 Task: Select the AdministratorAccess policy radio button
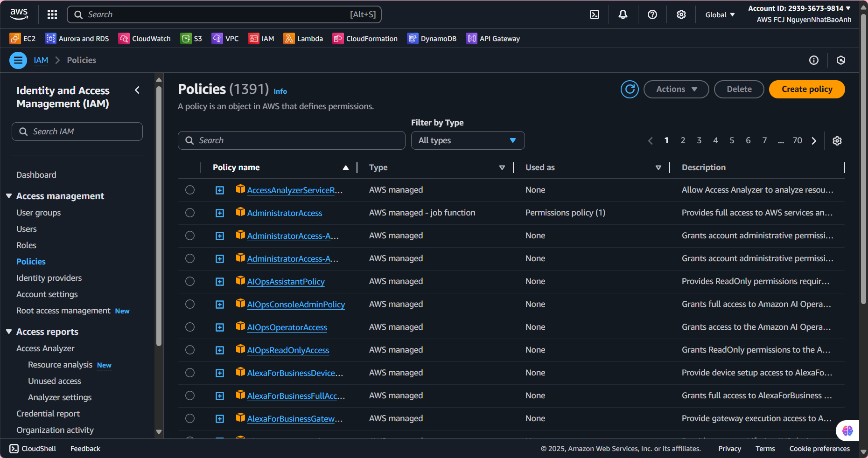190,213
